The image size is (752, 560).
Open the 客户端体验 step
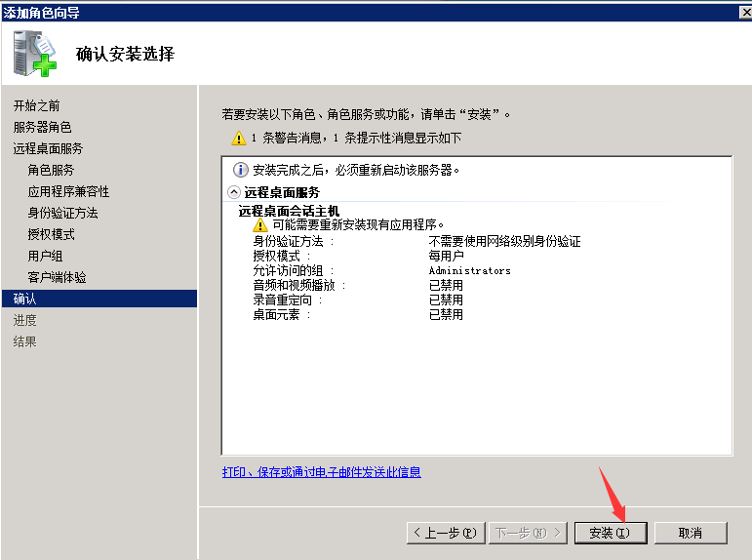(x=57, y=277)
